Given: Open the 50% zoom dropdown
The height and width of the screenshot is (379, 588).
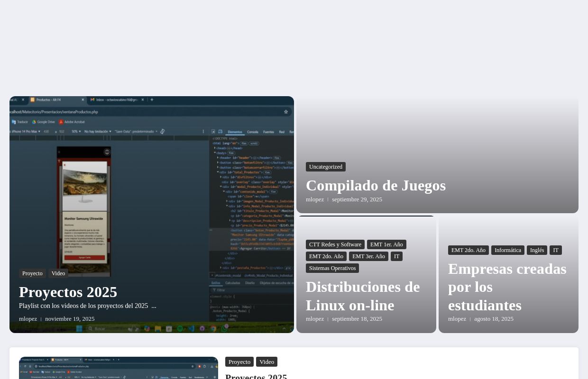Looking at the screenshot, I should pyautogui.click(x=76, y=131).
